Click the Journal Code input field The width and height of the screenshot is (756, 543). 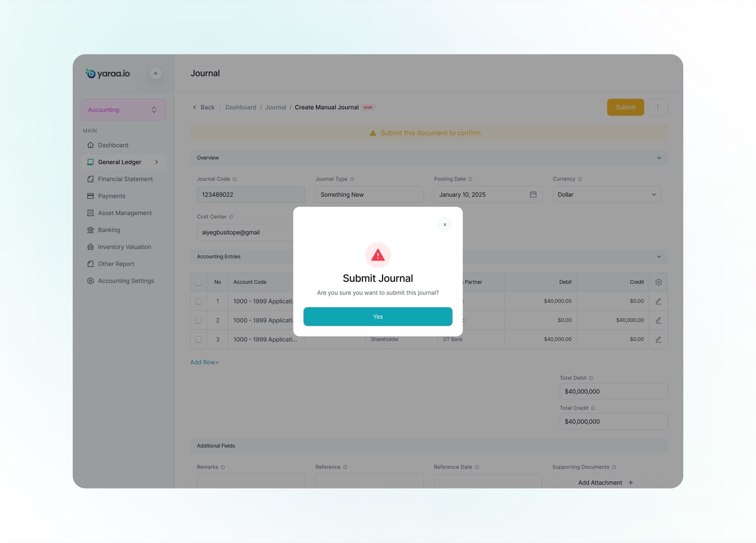tap(251, 194)
